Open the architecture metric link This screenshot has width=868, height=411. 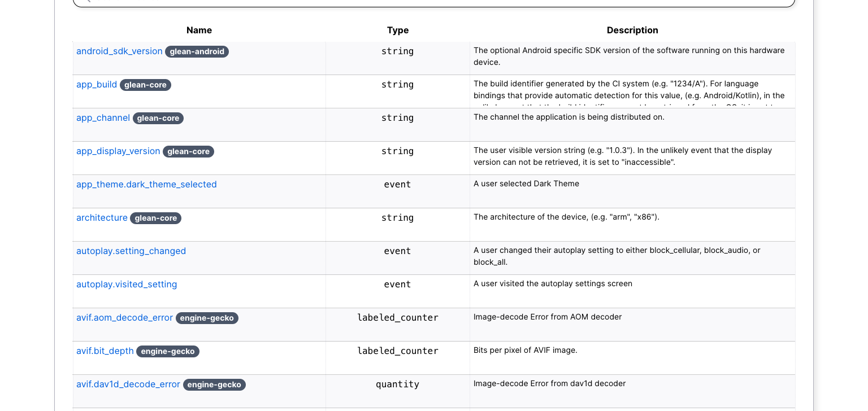pyautogui.click(x=102, y=217)
